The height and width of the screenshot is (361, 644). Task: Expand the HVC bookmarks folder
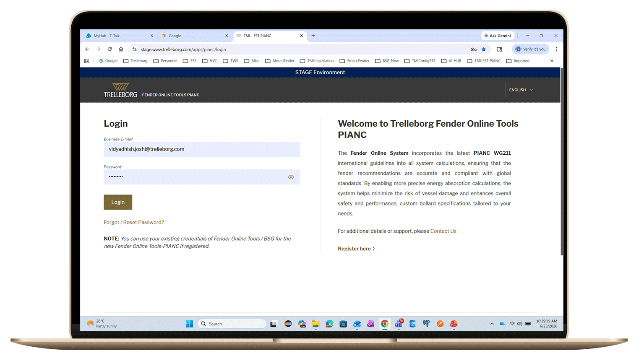(x=210, y=61)
